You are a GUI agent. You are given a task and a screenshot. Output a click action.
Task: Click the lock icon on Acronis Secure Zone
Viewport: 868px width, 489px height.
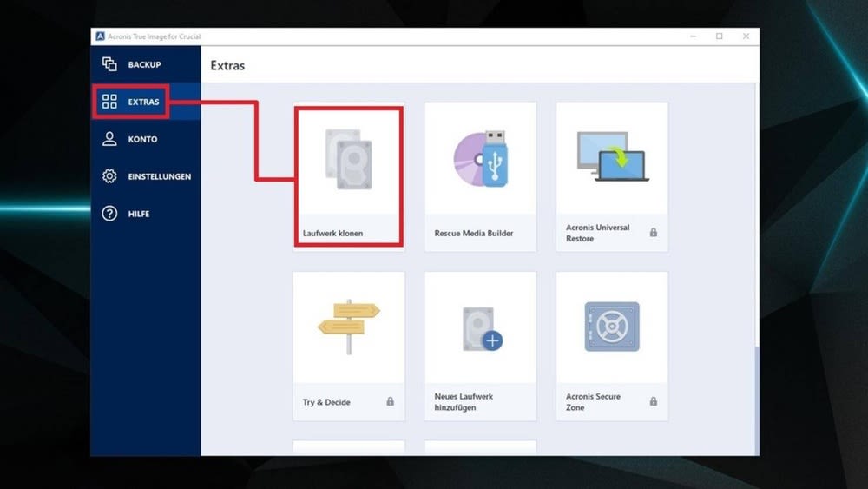click(x=654, y=401)
